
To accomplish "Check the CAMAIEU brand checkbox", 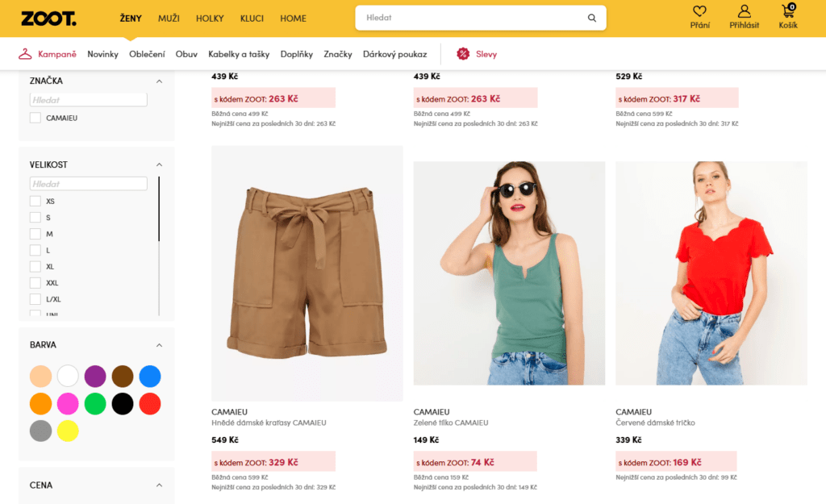I will 35,118.
